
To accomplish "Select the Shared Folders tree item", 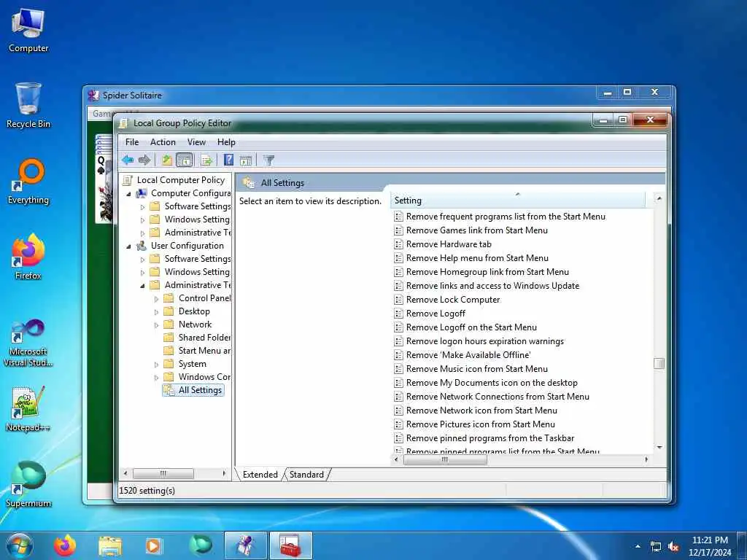I will [204, 337].
